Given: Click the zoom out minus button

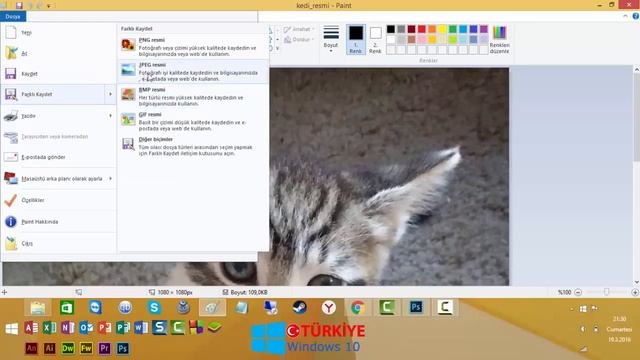Looking at the screenshot, I should [x=578, y=292].
